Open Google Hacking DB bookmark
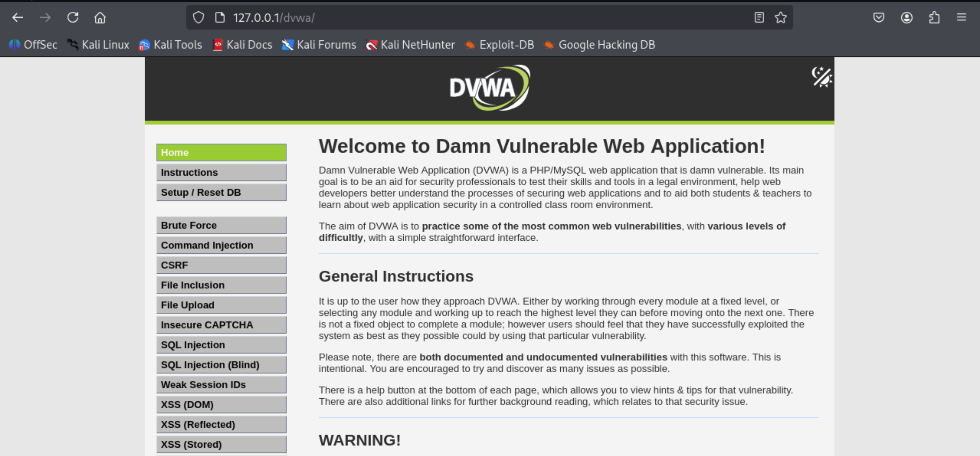The width and height of the screenshot is (980, 456). (599, 45)
